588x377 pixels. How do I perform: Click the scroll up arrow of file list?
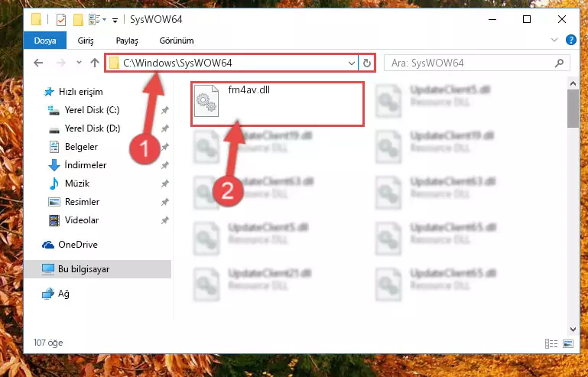573,83
